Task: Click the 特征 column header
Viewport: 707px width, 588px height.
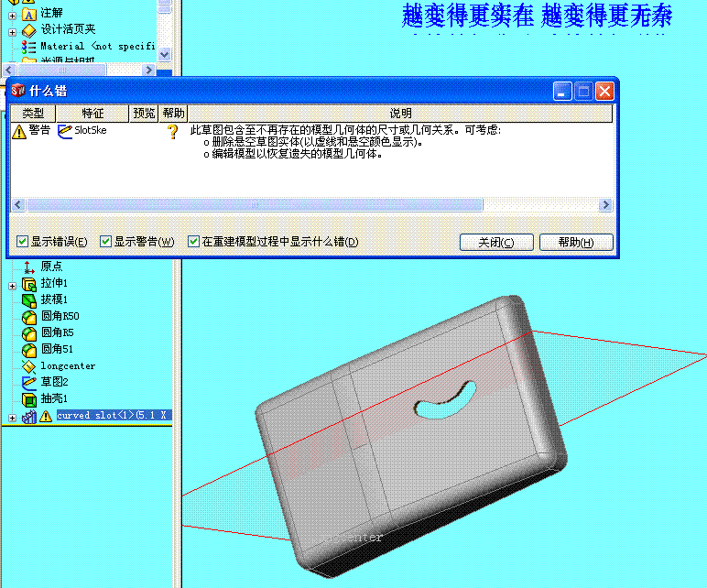Action: (92, 114)
